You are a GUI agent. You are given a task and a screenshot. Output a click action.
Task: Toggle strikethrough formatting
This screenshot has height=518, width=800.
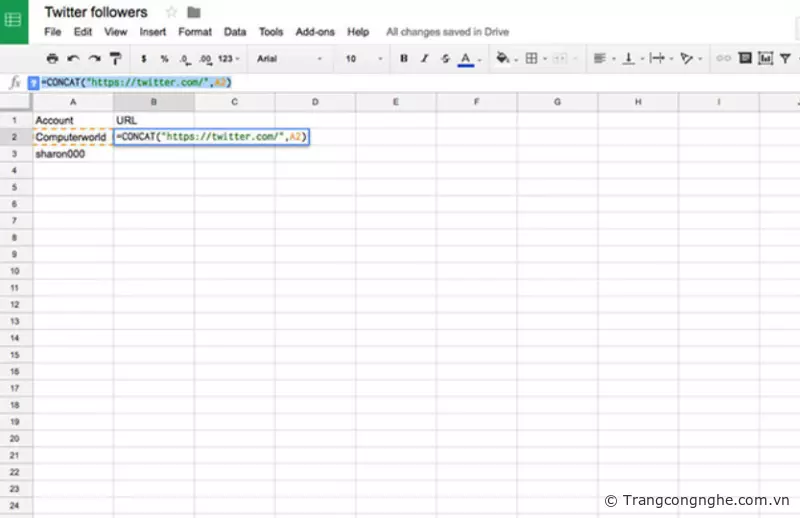click(x=445, y=59)
